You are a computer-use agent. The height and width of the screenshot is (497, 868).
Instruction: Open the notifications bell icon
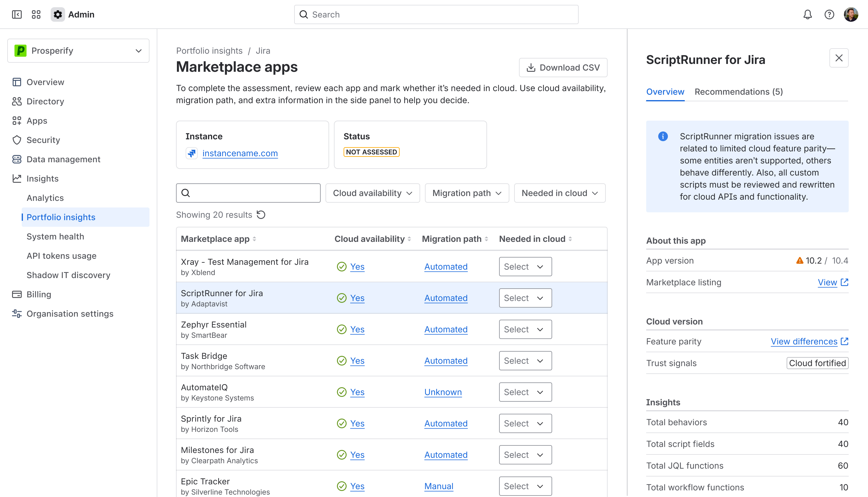(808, 14)
